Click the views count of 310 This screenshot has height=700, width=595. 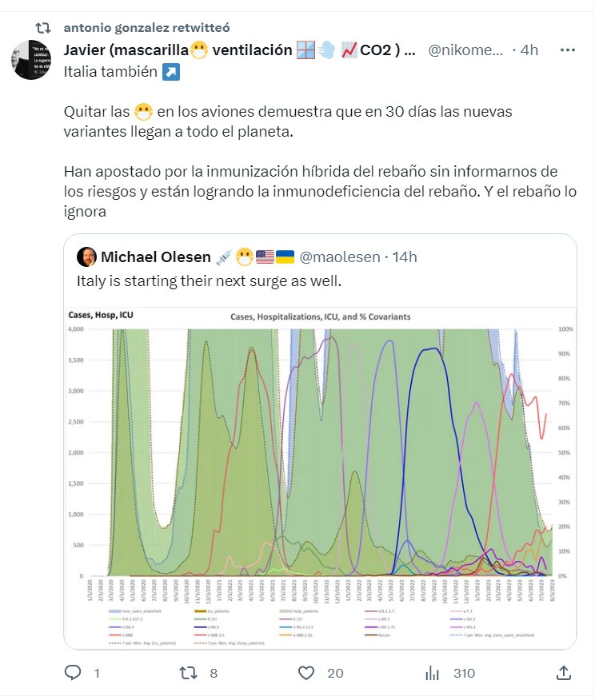pos(464,673)
